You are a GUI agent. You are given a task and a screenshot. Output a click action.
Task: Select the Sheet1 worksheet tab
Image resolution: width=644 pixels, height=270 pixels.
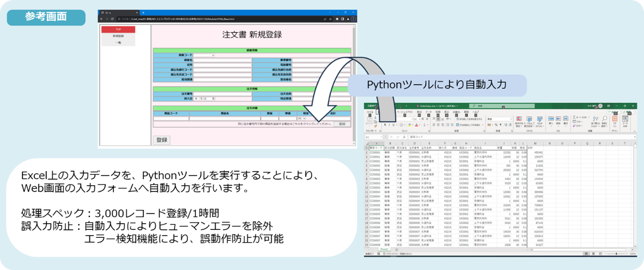click(385, 250)
